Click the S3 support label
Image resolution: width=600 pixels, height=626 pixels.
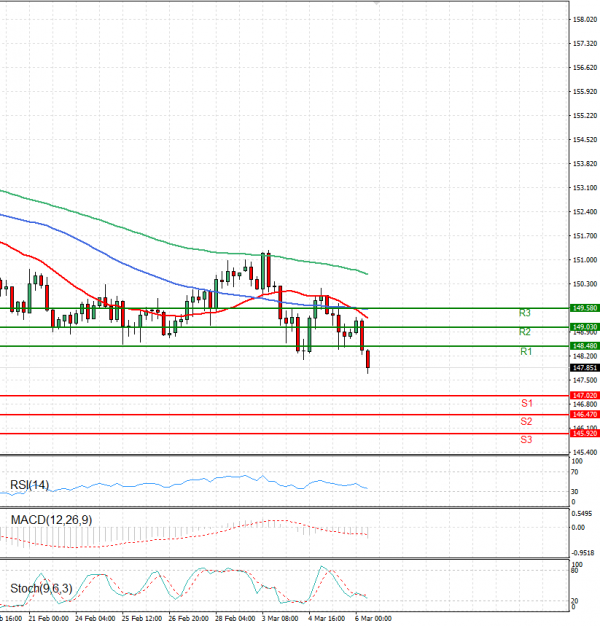[526, 440]
